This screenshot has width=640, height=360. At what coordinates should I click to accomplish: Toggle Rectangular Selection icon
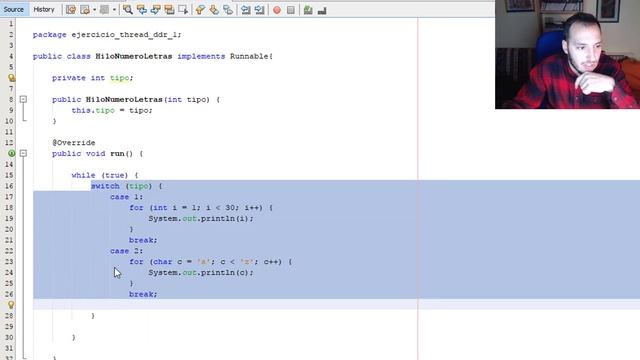tap(183, 10)
